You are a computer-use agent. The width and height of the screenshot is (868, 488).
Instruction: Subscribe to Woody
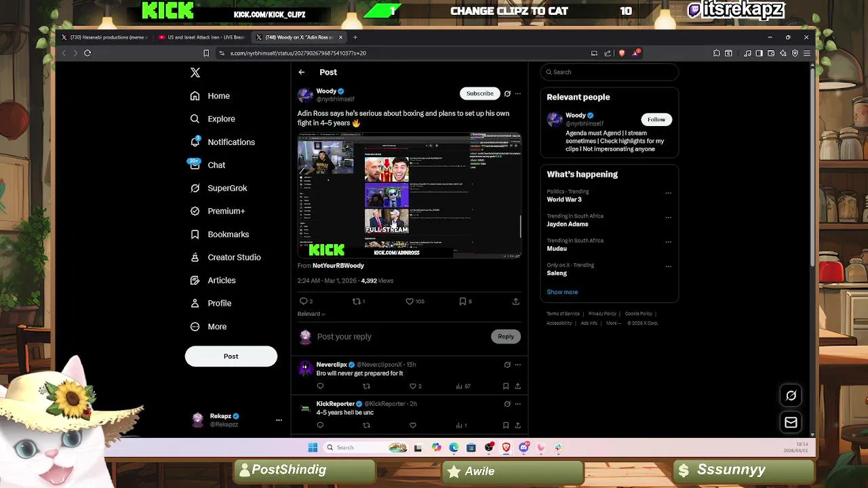coord(479,94)
